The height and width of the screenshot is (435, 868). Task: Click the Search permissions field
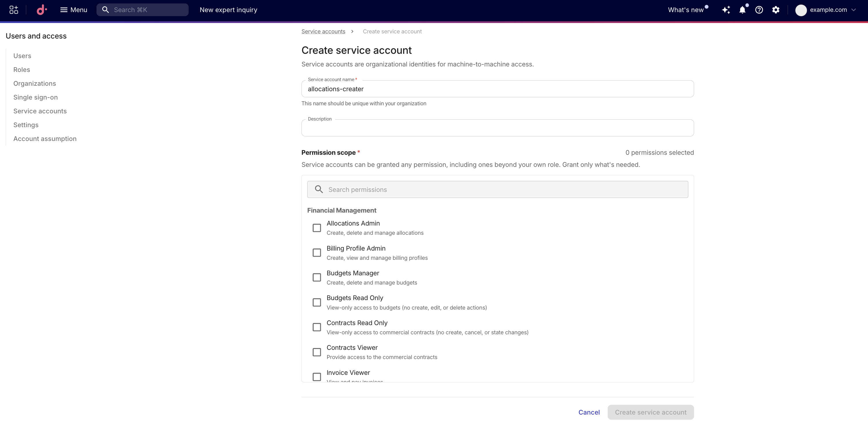coord(497,190)
